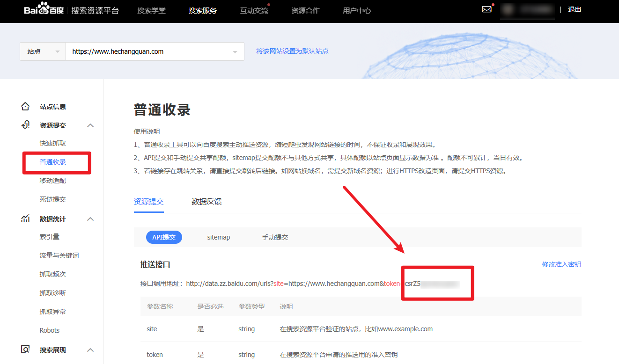Open 搜索学堂 in top navigation
Viewport: 619px width, 364px height.
[151, 10]
